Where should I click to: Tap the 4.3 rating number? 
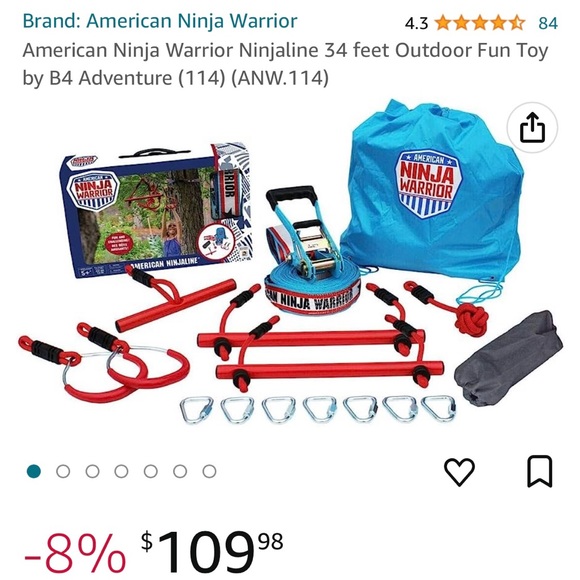click(416, 24)
